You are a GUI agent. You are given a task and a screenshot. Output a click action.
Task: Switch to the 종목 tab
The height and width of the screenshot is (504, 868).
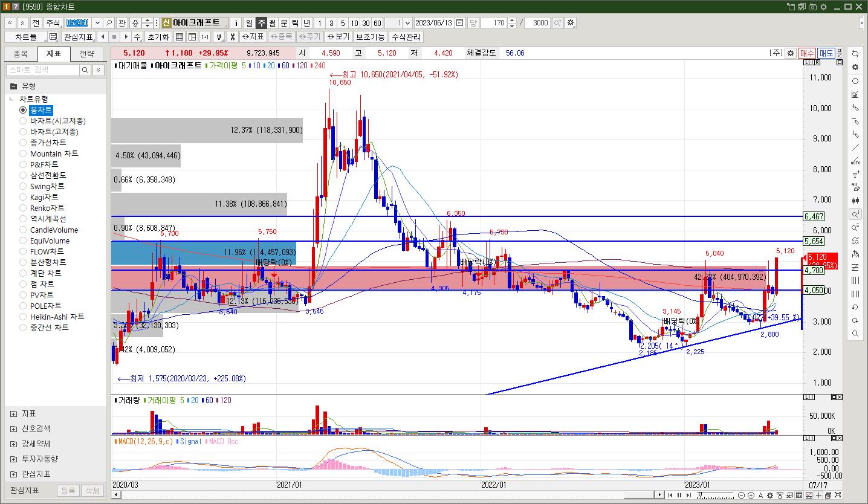click(21, 53)
